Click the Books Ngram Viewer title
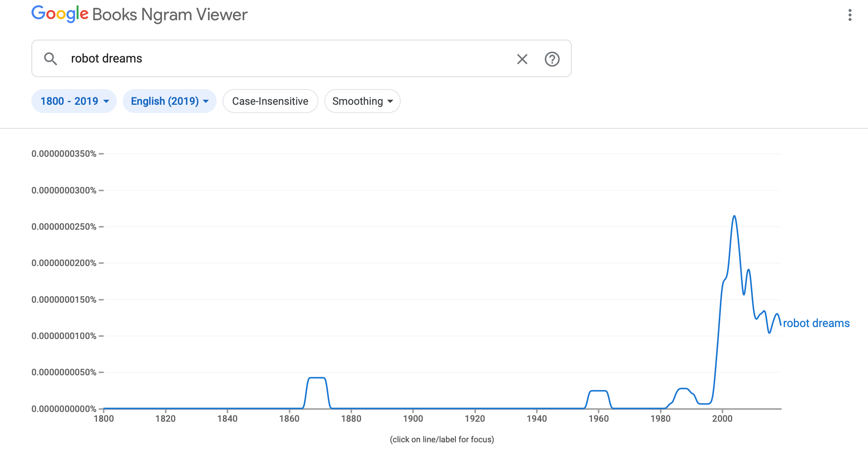 170,15
